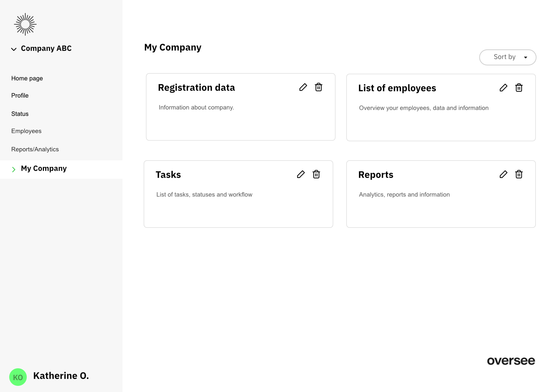Go to Home page
The image size is (551, 392).
(27, 78)
